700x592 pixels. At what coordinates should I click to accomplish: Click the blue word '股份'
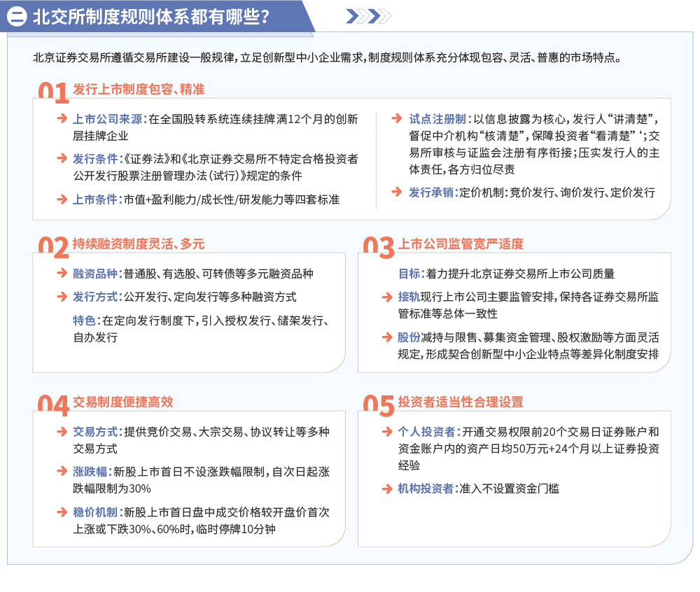click(409, 338)
